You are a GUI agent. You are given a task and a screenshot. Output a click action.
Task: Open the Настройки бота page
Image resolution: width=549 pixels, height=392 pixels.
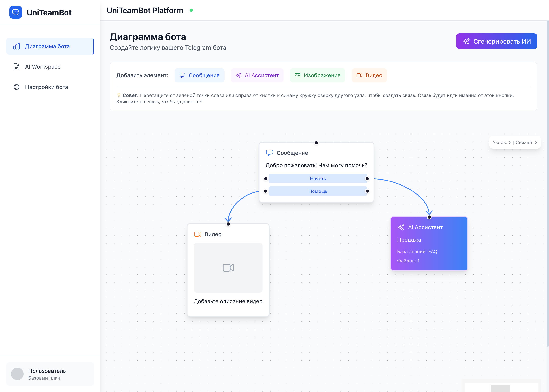(x=46, y=87)
